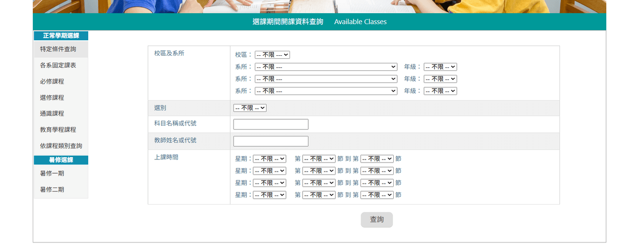Viewport: 644px width, 249px height.
Task: Open 各系固定課表 in the sidebar
Action: tap(61, 65)
